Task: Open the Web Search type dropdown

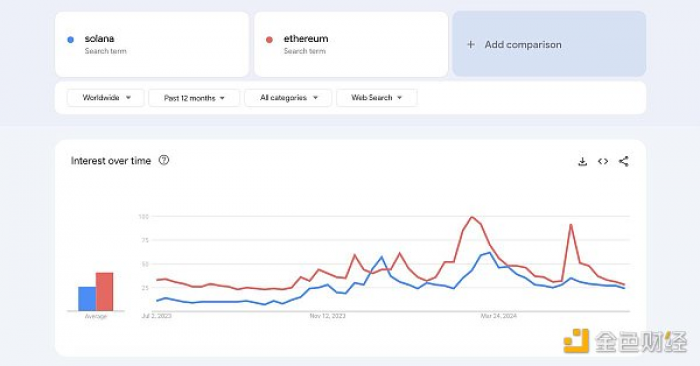Action: click(377, 98)
